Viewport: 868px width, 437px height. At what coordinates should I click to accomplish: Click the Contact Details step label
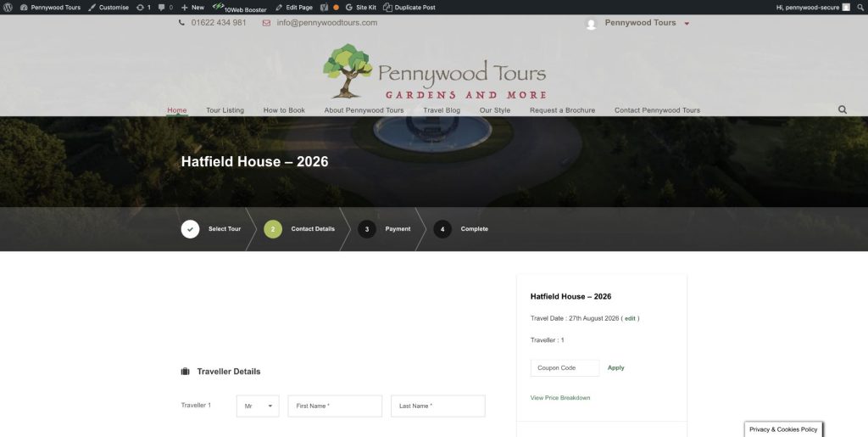pyautogui.click(x=313, y=229)
